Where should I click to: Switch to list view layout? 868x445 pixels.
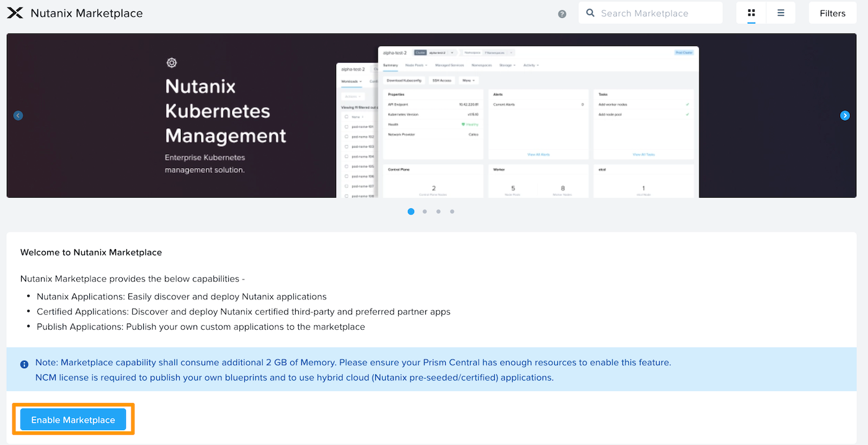[781, 13]
